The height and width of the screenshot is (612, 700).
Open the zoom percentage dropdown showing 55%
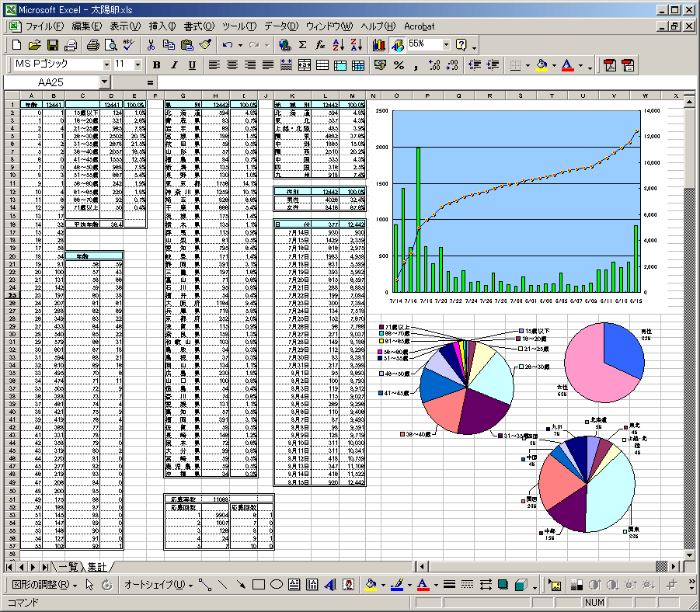coord(446,45)
